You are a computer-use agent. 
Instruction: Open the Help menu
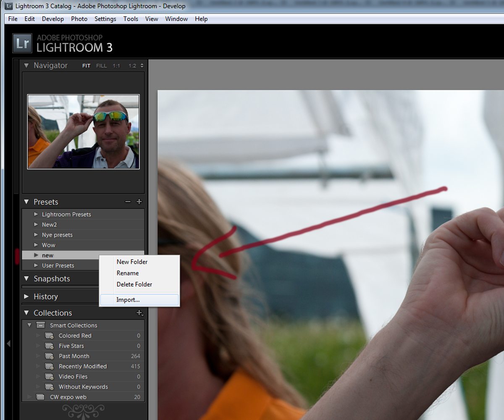coord(201,19)
